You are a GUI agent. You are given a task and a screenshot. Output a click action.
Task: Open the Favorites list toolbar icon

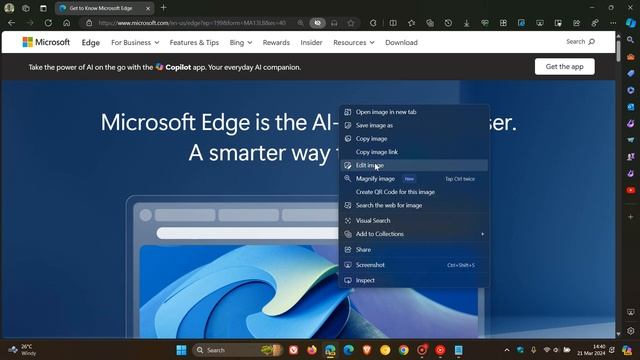click(411, 23)
